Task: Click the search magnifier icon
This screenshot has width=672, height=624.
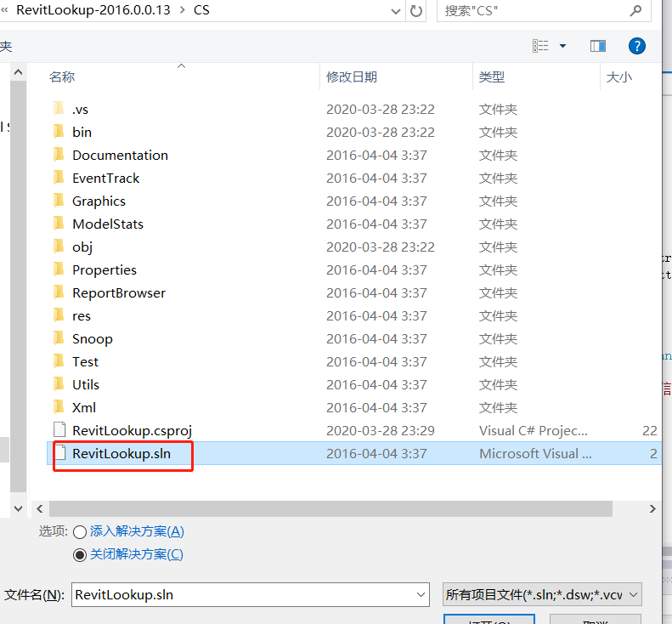Action: click(x=636, y=10)
